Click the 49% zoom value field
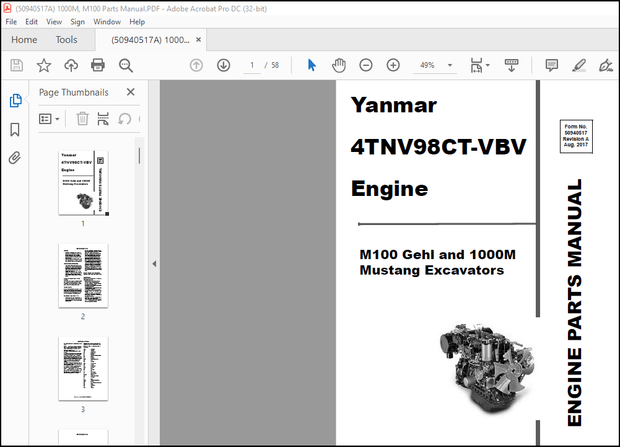620x447 pixels. pyautogui.click(x=427, y=65)
